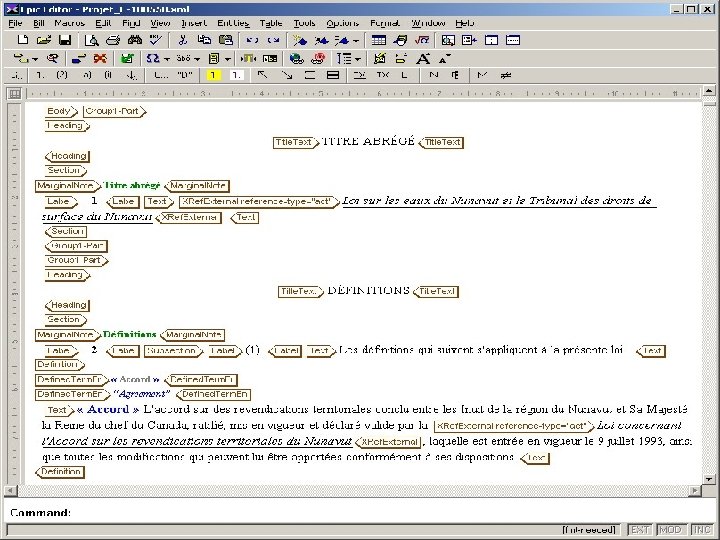Open the Window menu

[428, 23]
